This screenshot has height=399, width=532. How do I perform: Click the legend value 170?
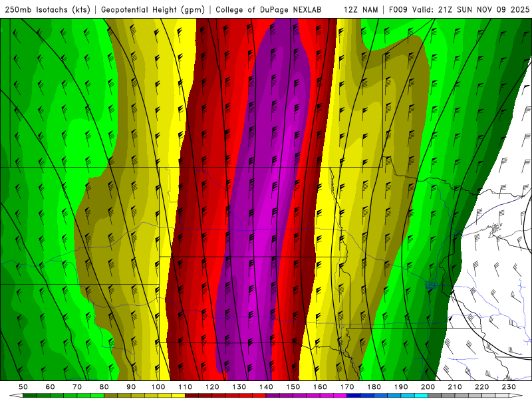tap(347, 387)
